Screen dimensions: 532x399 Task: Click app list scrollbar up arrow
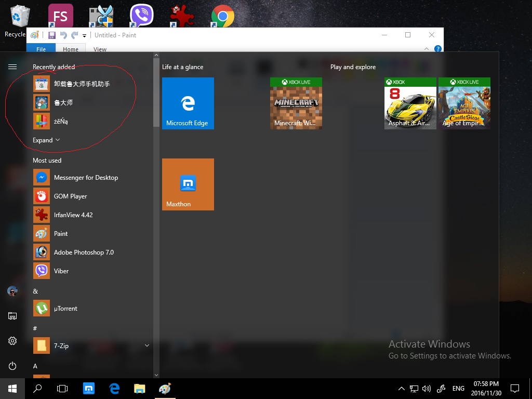pos(156,55)
